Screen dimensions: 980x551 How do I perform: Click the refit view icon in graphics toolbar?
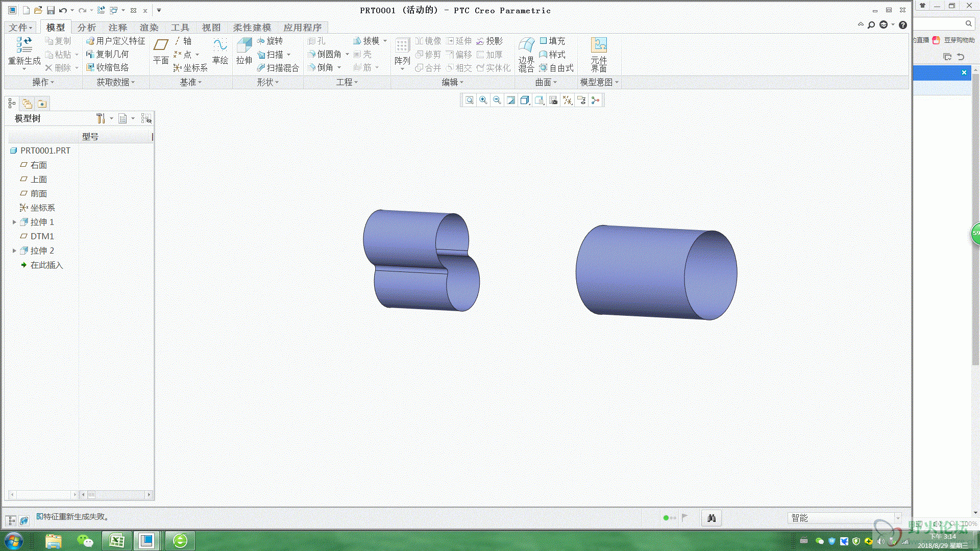[x=469, y=101]
